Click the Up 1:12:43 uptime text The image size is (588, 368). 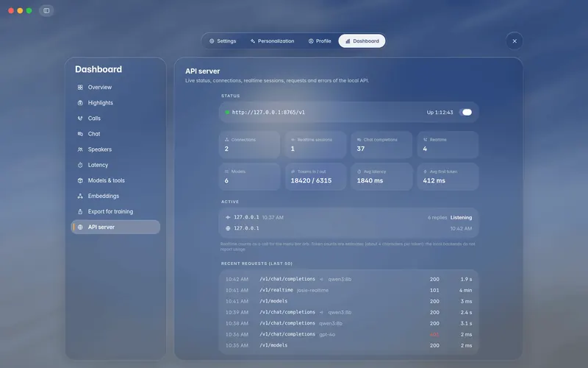440,113
